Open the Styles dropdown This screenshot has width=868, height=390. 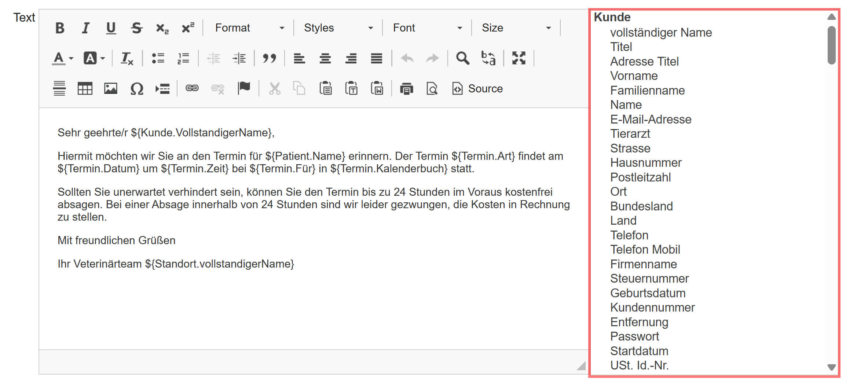click(x=338, y=28)
